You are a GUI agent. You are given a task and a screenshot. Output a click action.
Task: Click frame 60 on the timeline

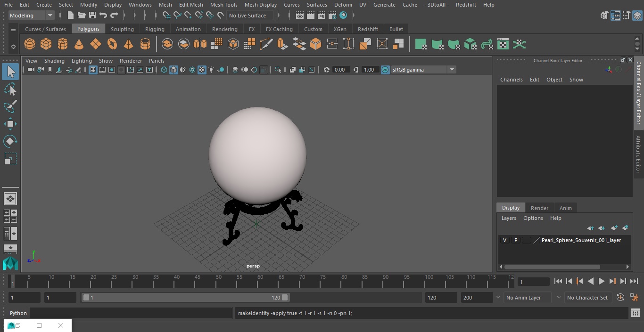pos(260,281)
